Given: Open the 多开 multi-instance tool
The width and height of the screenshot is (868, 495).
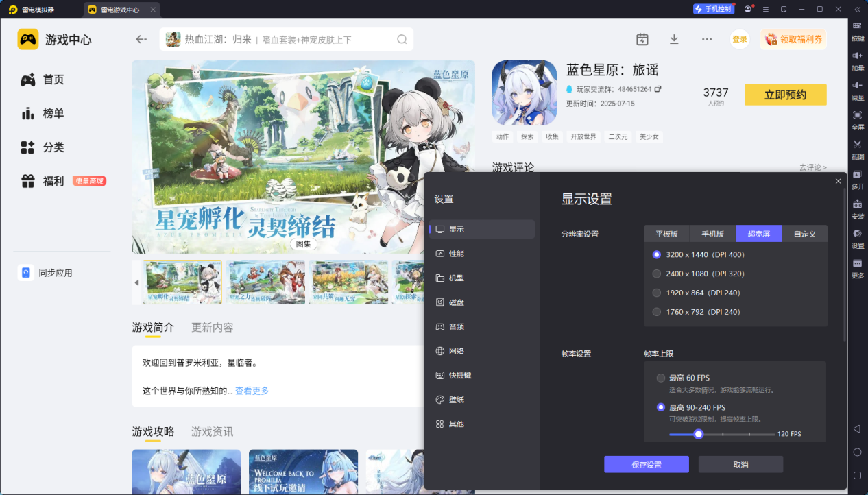Looking at the screenshot, I should pyautogui.click(x=857, y=180).
